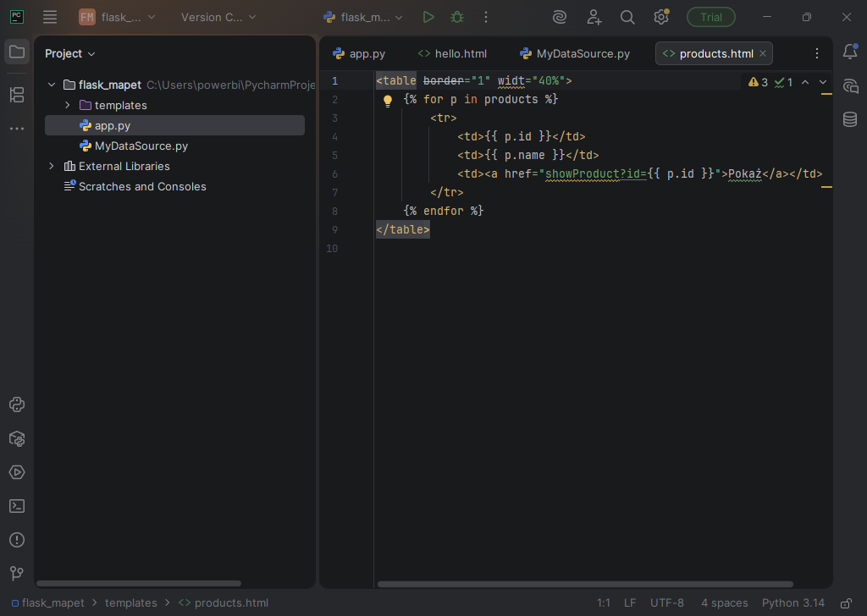Open the Structure tool window
Image resolution: width=867 pixels, height=616 pixels.
coord(17,95)
